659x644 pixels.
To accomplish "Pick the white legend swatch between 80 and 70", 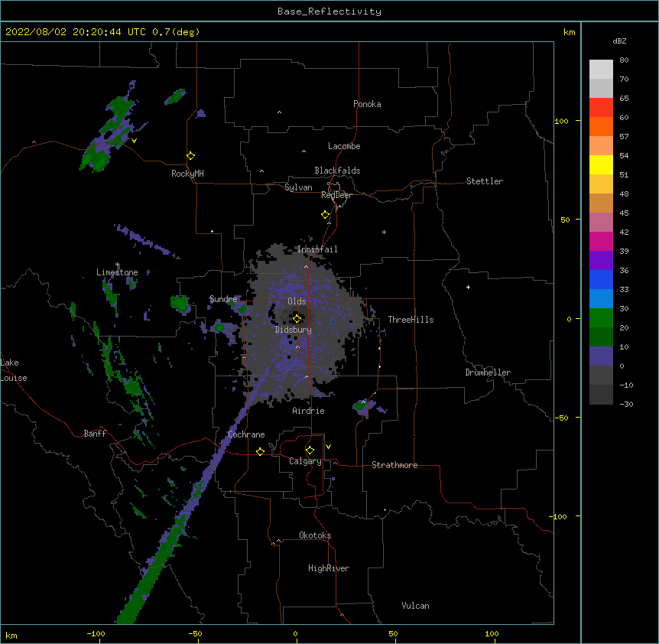I will click(x=601, y=70).
